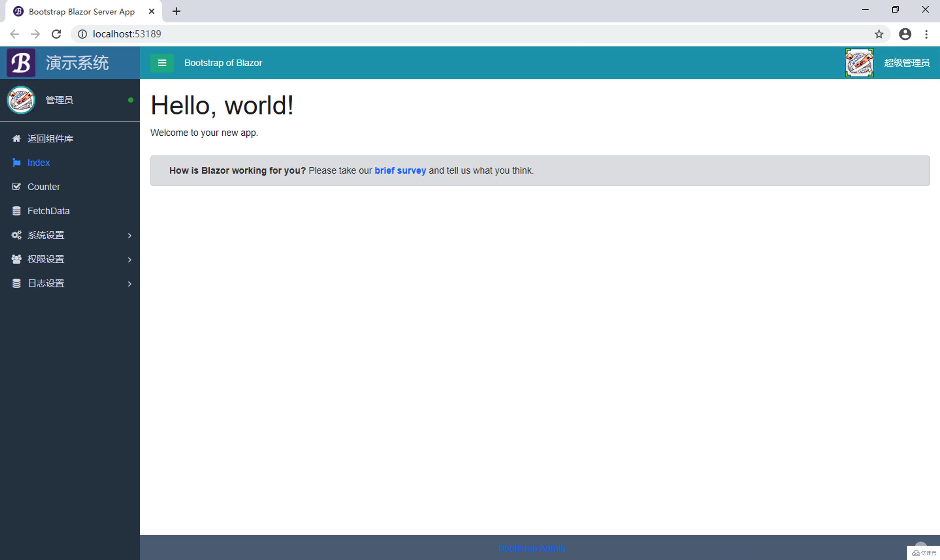Image resolution: width=940 pixels, height=560 pixels.
Task: Click the 系统设置 sidebar tab item
Action: point(69,235)
